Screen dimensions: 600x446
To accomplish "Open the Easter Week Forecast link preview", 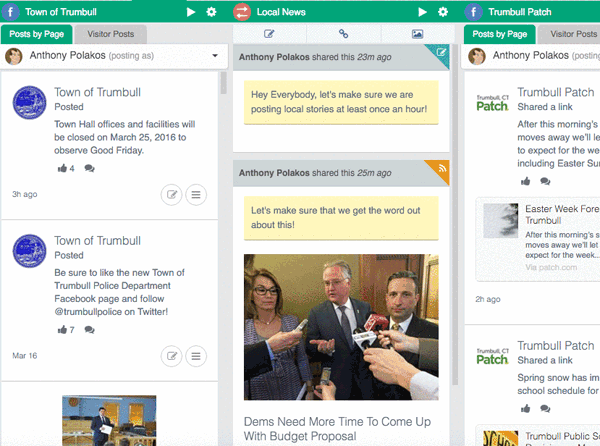I will 538,239.
